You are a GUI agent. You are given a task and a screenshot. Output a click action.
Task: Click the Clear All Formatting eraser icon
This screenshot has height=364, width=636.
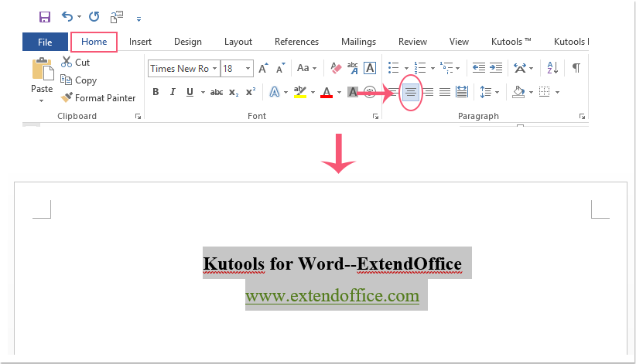[x=335, y=68]
